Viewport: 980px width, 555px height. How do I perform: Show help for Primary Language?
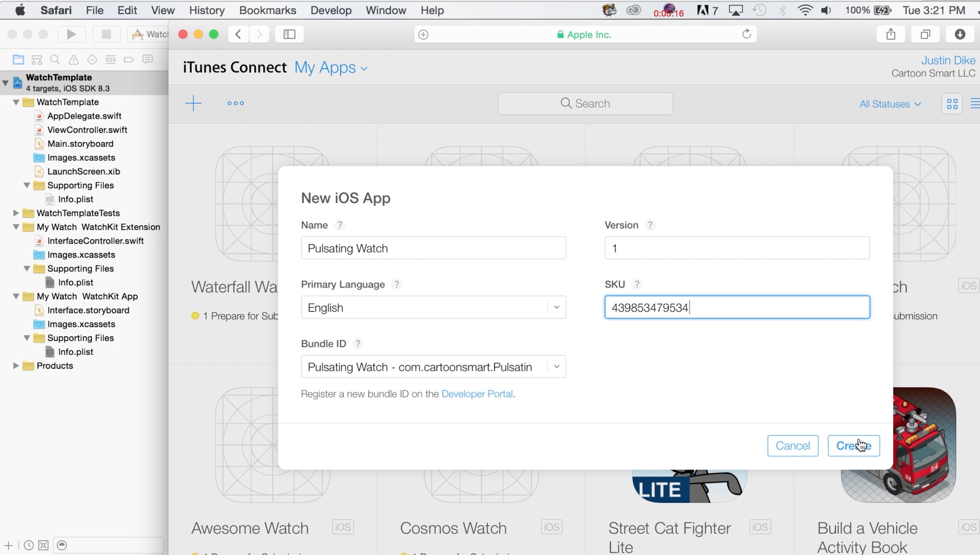coord(397,284)
